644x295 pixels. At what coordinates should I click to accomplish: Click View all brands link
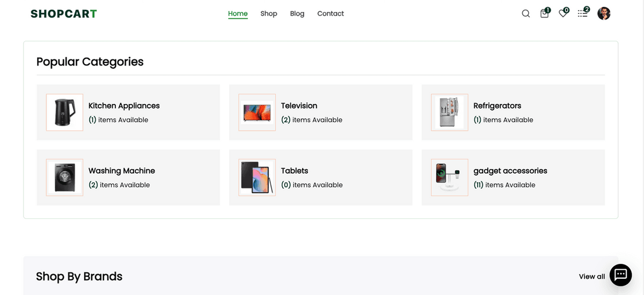pos(591,277)
